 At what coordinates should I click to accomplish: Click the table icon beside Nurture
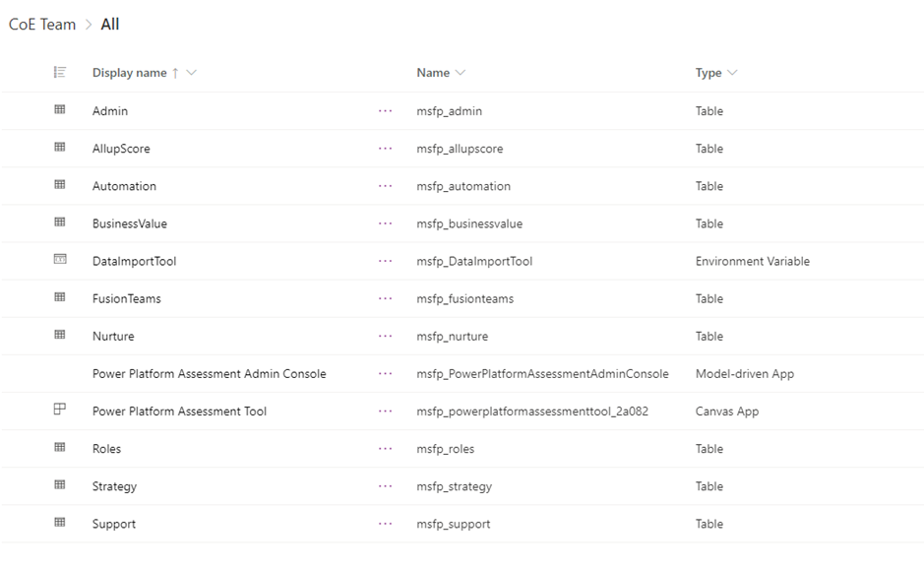[x=59, y=336]
